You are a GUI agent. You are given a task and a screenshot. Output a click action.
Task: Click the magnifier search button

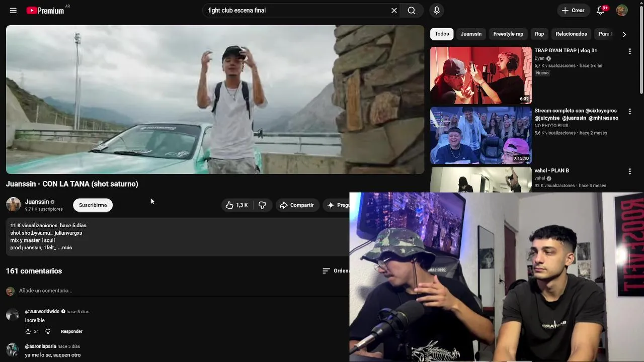(412, 11)
